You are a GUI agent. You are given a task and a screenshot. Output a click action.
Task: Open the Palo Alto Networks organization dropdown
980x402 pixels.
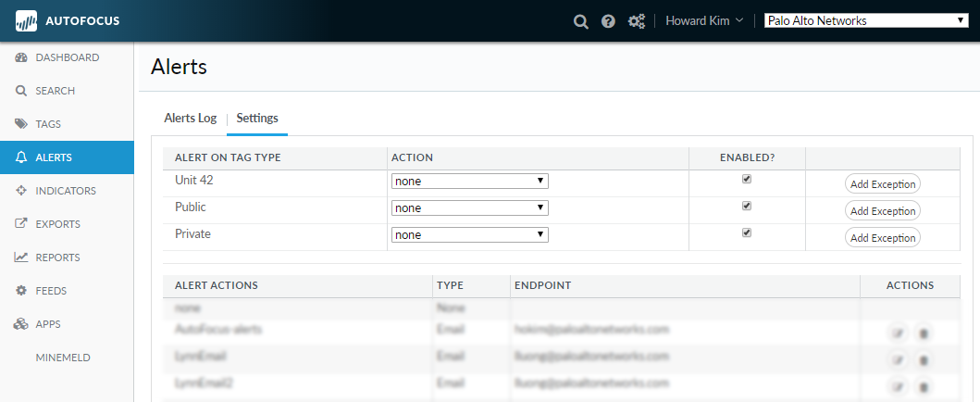[866, 20]
